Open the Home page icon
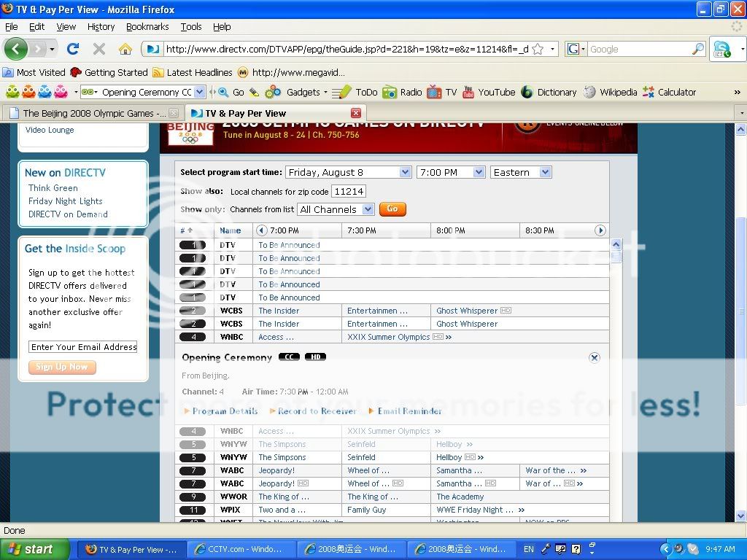This screenshot has height=560, width=747. pyautogui.click(x=125, y=49)
